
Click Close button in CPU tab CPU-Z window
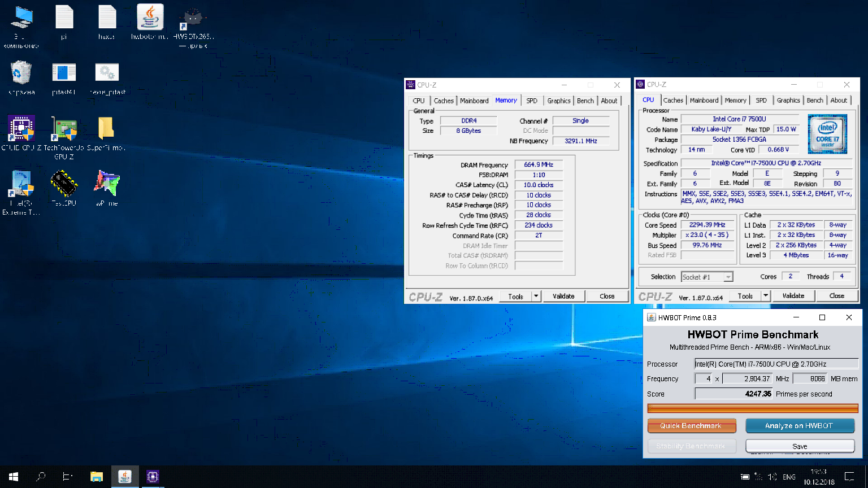click(836, 295)
